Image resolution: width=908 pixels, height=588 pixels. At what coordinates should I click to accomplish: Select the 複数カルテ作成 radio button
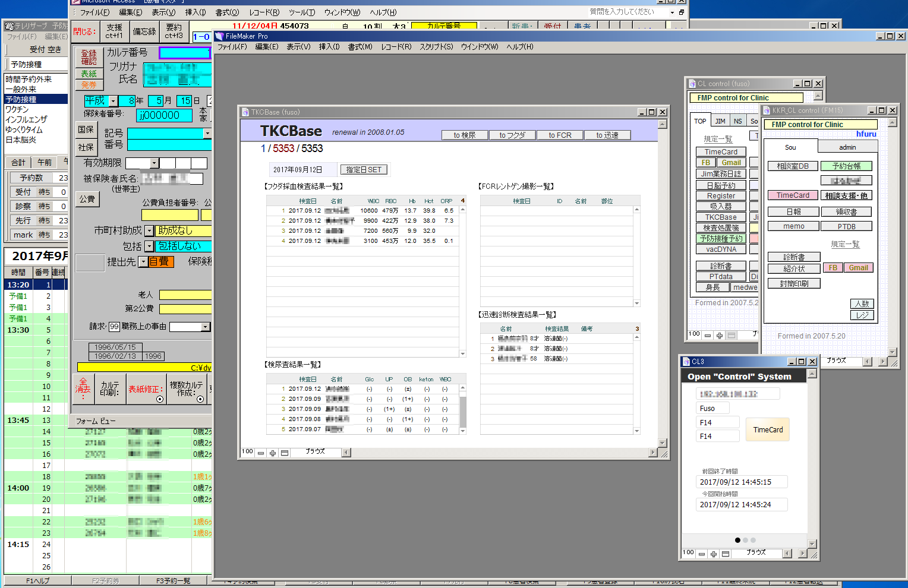click(x=200, y=399)
